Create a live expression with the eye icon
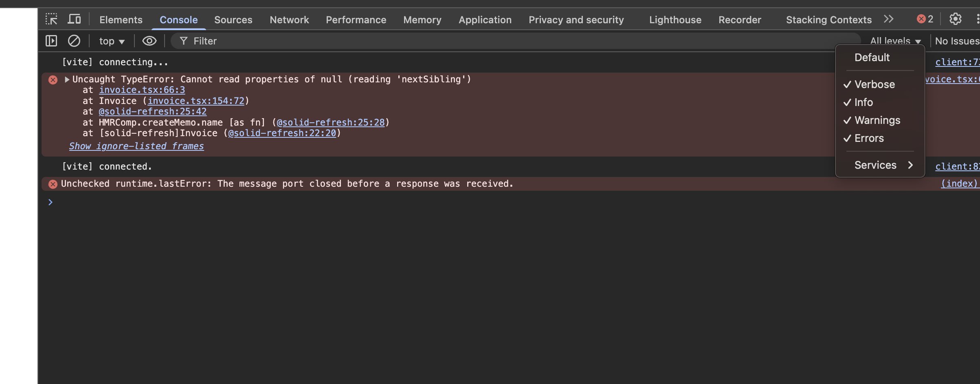The image size is (980, 384). [149, 41]
